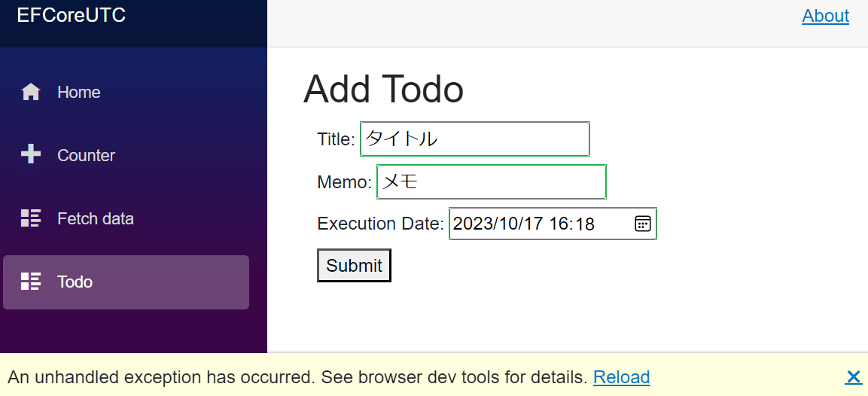Click the Counter plus icon
This screenshot has height=396, width=868.
(x=31, y=155)
